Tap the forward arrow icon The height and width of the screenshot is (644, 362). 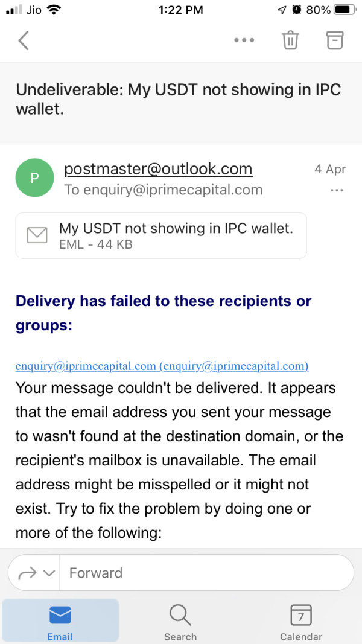pos(27,573)
